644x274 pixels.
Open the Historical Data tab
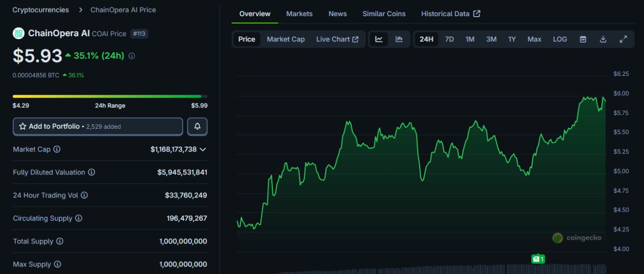450,14
